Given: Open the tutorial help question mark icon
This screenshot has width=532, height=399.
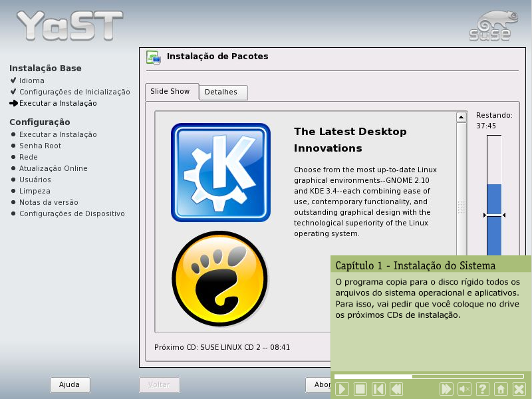Looking at the screenshot, I should pyautogui.click(x=483, y=389).
